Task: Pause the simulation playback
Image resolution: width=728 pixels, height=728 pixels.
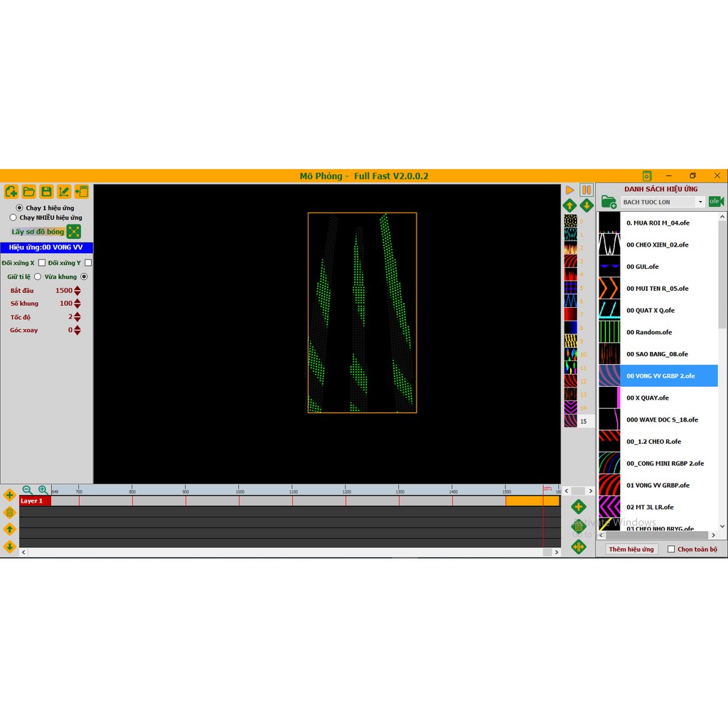Action: pyautogui.click(x=586, y=190)
